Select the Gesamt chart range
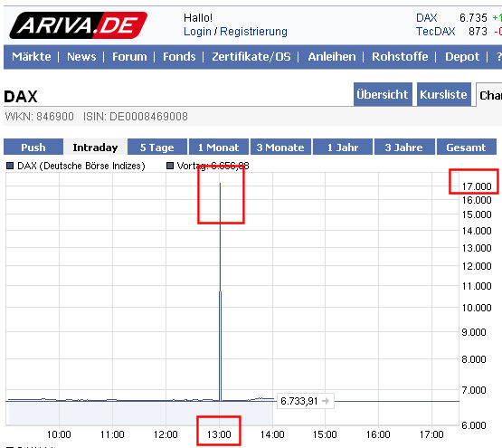Screen dimensions: 502x448 point(466,148)
